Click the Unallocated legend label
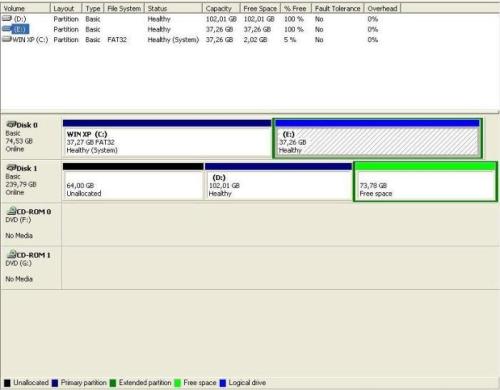 31,383
